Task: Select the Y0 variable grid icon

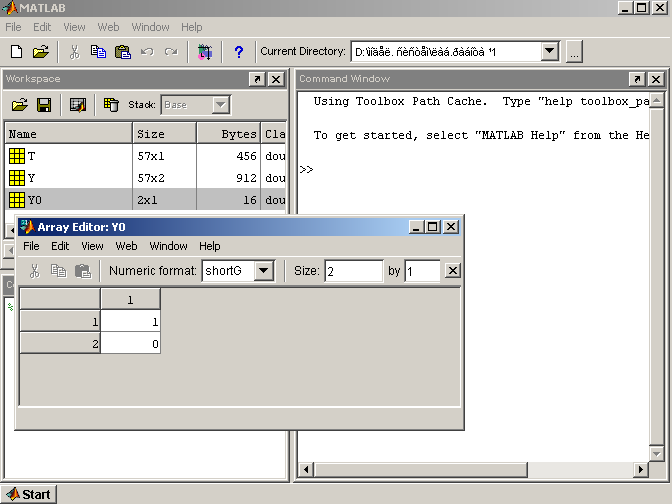Action: (x=17, y=200)
